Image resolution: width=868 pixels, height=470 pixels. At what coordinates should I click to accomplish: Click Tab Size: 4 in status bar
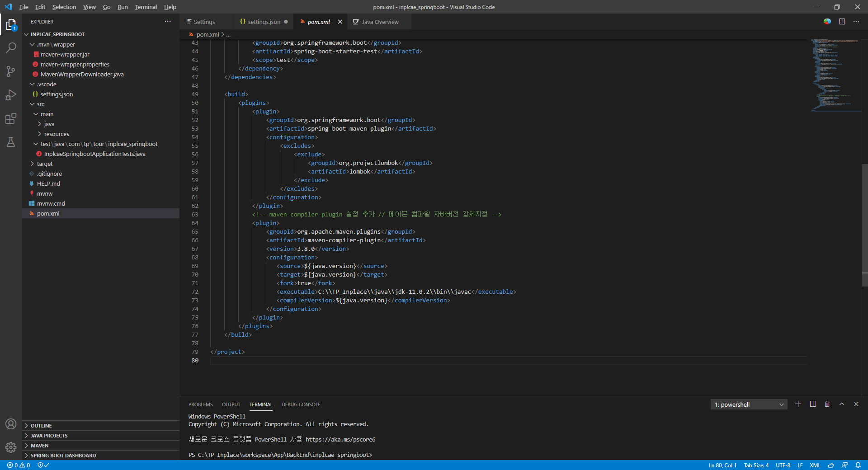[x=756, y=465]
